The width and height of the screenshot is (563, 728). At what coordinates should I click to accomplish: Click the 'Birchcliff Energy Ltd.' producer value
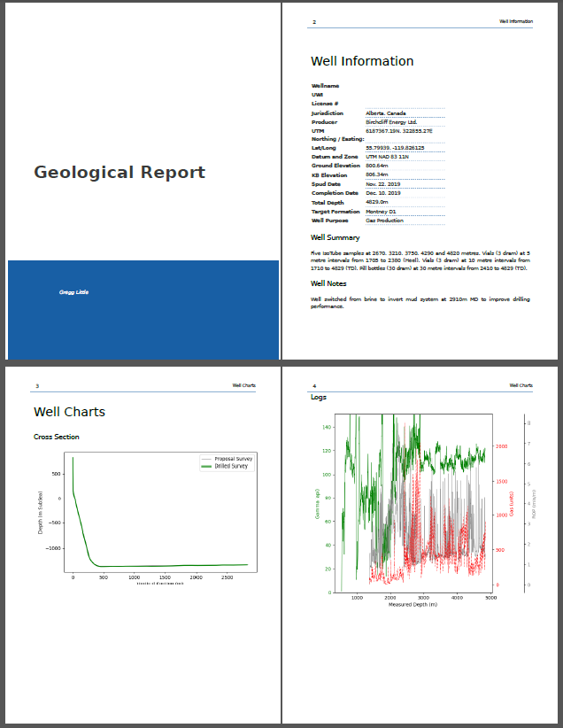point(391,122)
